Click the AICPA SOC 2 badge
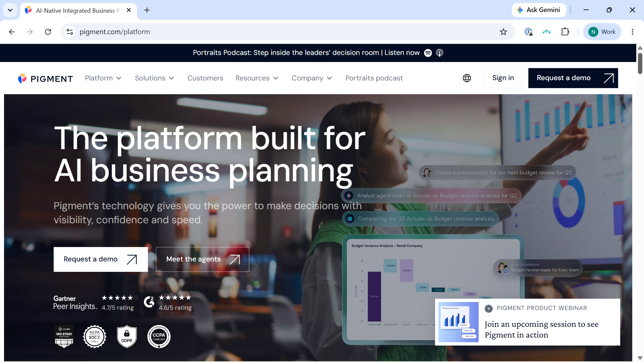Image resolution: width=644 pixels, height=362 pixels. click(x=95, y=337)
